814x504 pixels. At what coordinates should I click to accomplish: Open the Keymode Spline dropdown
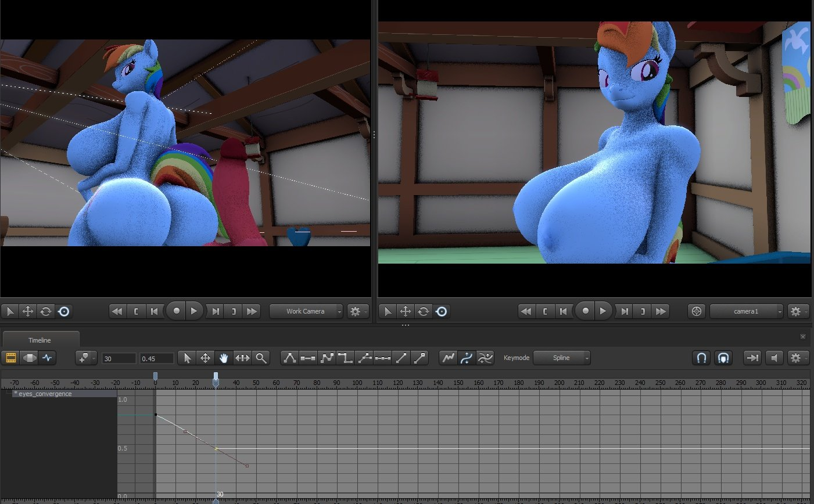pos(562,358)
